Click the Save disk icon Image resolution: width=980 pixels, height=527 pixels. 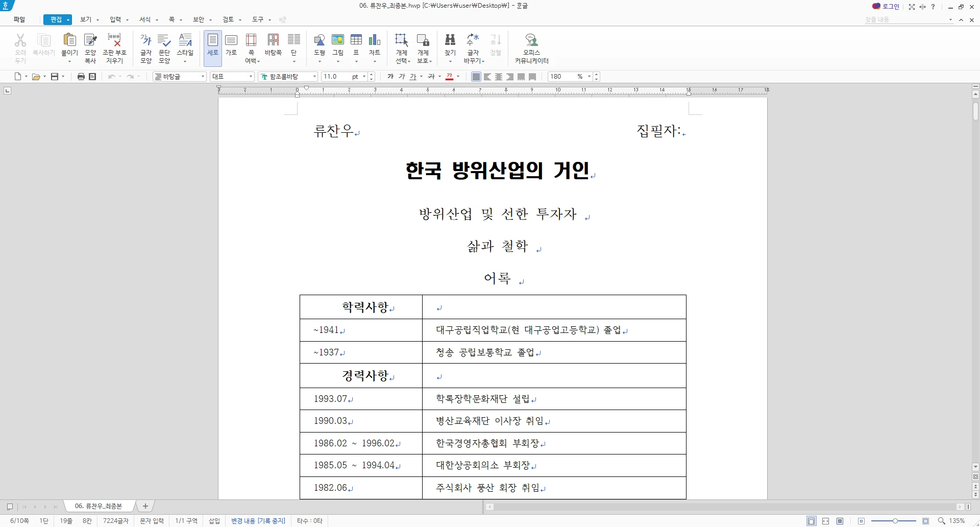[55, 77]
